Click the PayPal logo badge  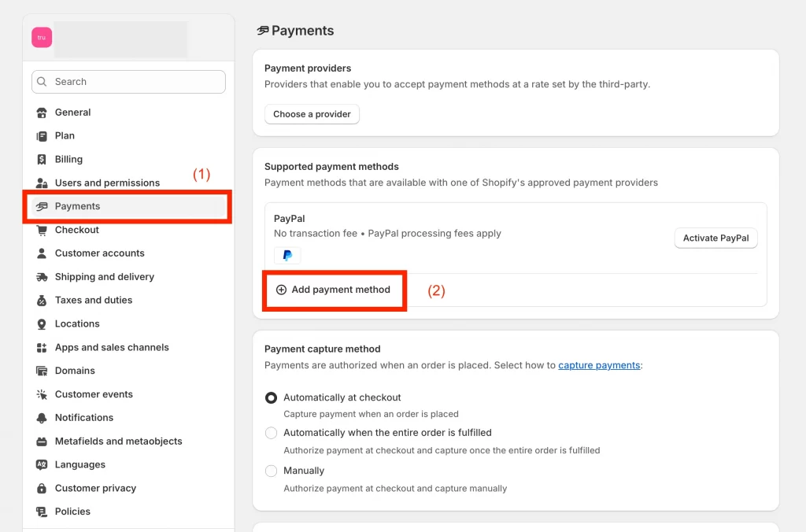tap(287, 255)
